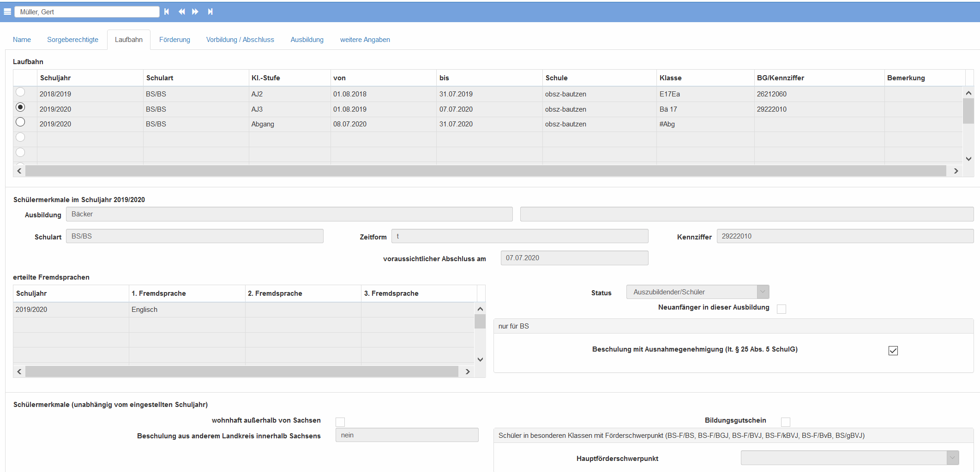Image resolution: width=980 pixels, height=472 pixels.
Task: Click the Laufbahn horizontal scrollbar track
Action: (485, 171)
